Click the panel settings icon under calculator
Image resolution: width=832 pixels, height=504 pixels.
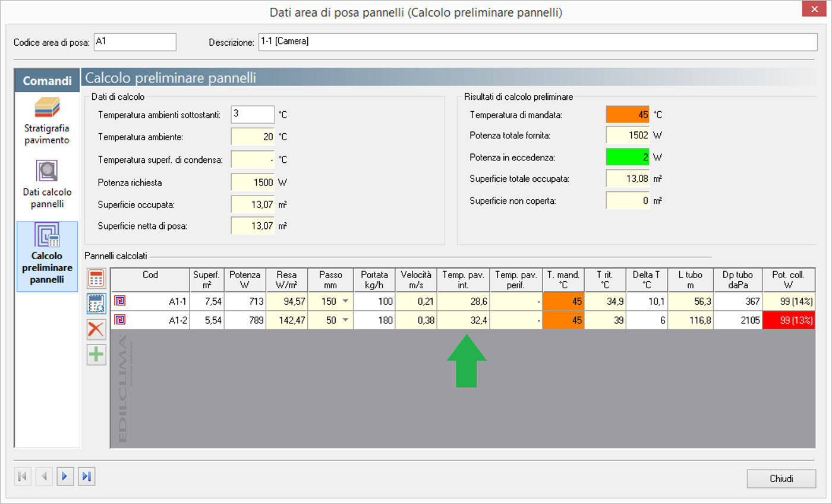point(96,303)
